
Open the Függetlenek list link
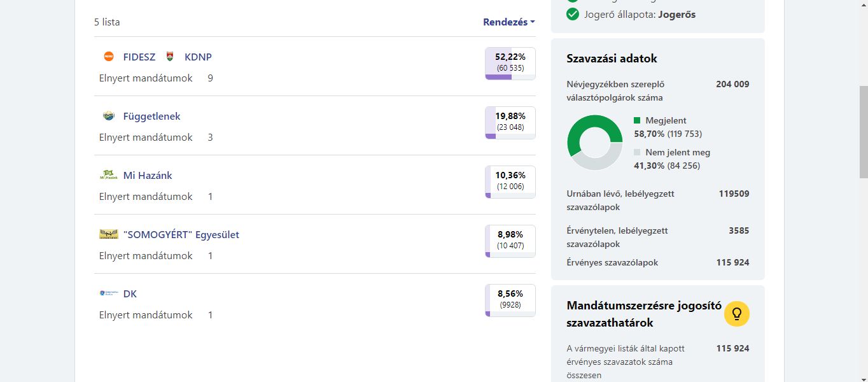click(x=152, y=116)
